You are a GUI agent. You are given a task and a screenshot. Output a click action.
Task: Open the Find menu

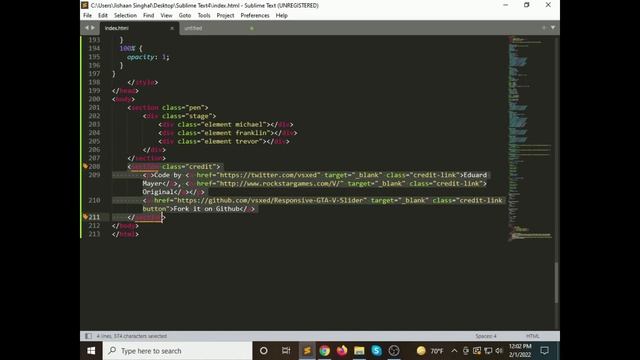tap(149, 16)
